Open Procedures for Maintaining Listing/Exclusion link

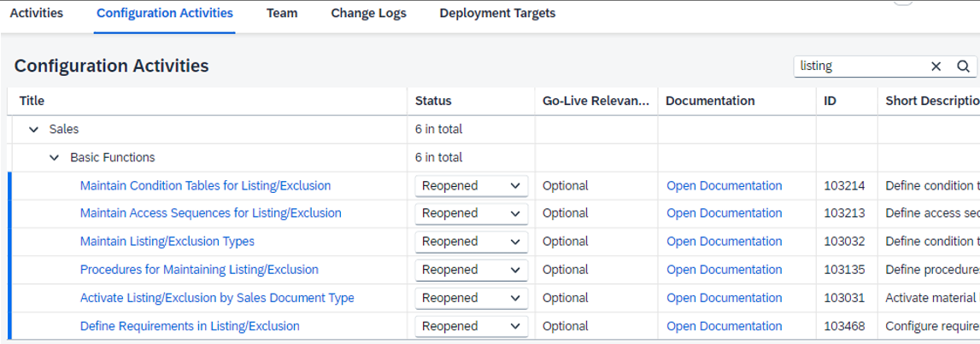pyautogui.click(x=199, y=270)
